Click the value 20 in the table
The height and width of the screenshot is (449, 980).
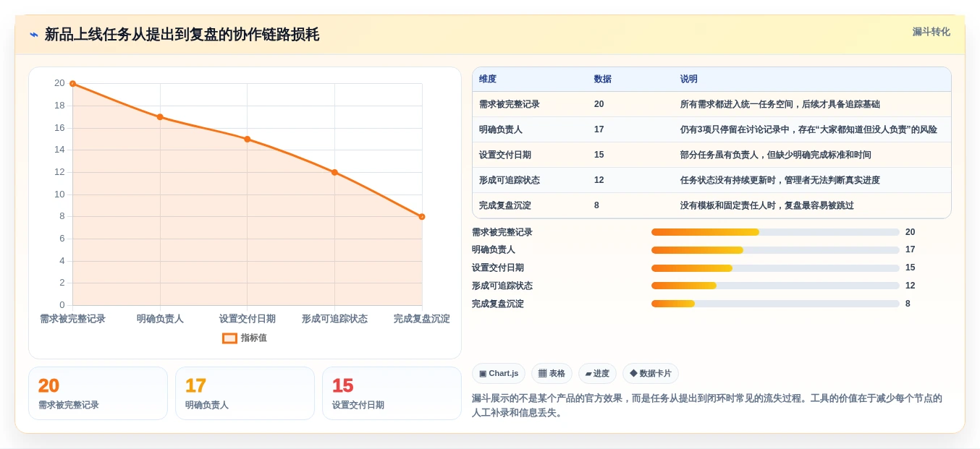[599, 104]
